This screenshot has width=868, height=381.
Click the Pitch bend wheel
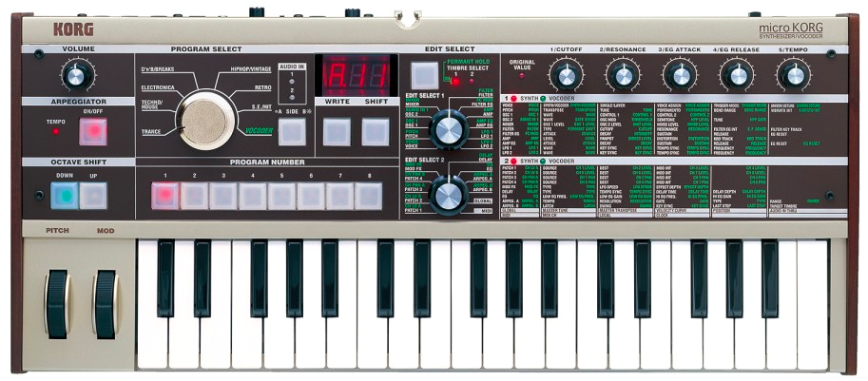pos(57,304)
